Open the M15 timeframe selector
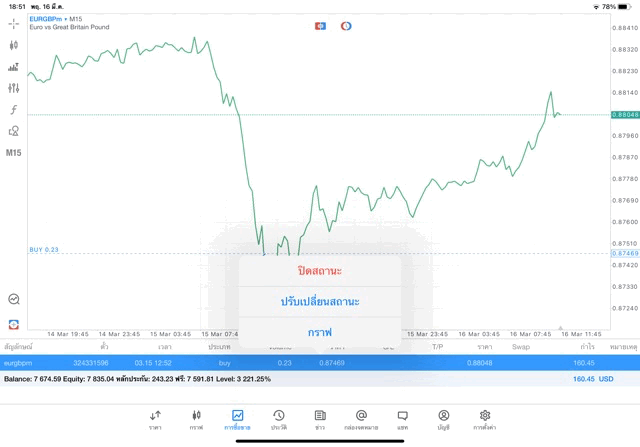Image resolution: width=640 pixels, height=447 pixels. click(x=13, y=153)
